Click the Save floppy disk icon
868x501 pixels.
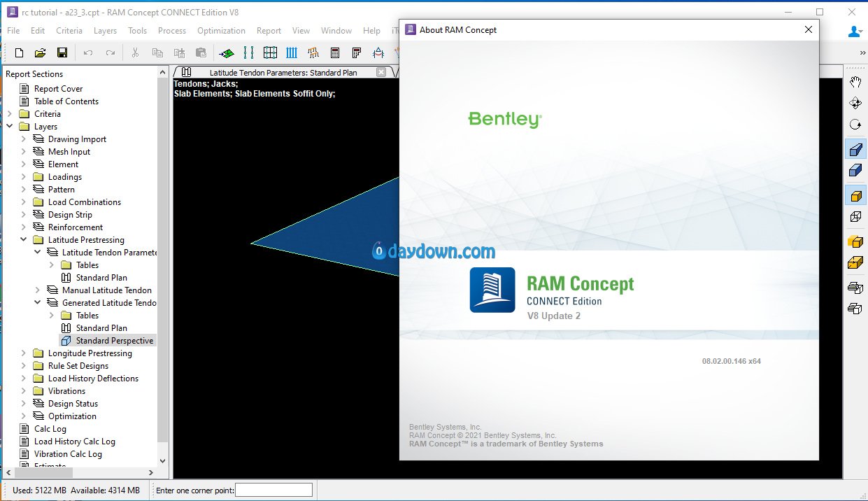point(62,52)
